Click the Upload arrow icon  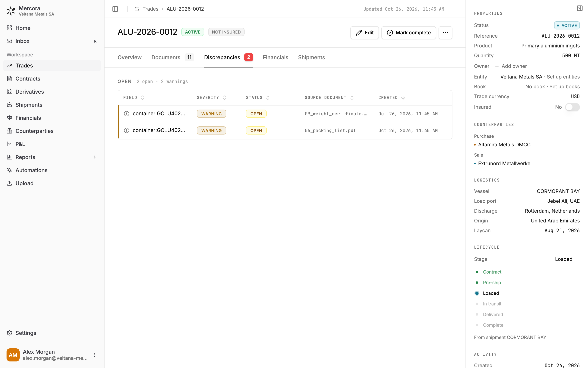(9, 183)
